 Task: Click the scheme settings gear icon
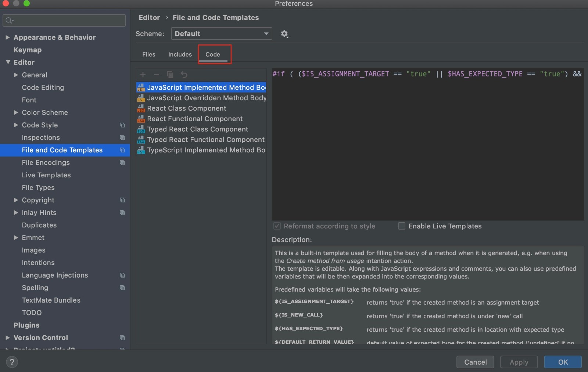pos(284,34)
